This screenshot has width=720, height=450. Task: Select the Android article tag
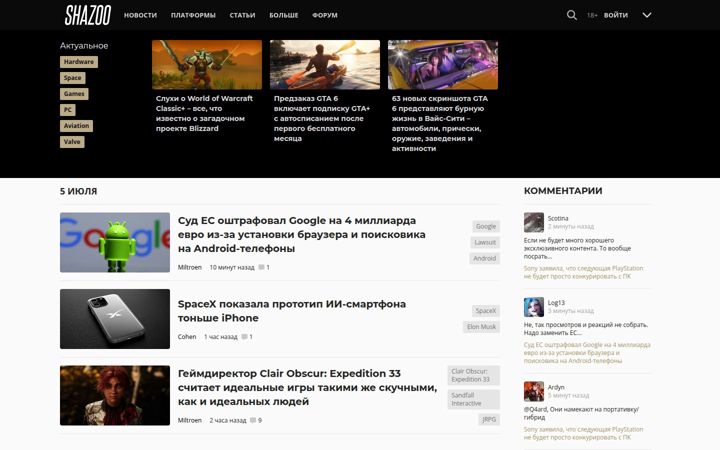pyautogui.click(x=484, y=259)
